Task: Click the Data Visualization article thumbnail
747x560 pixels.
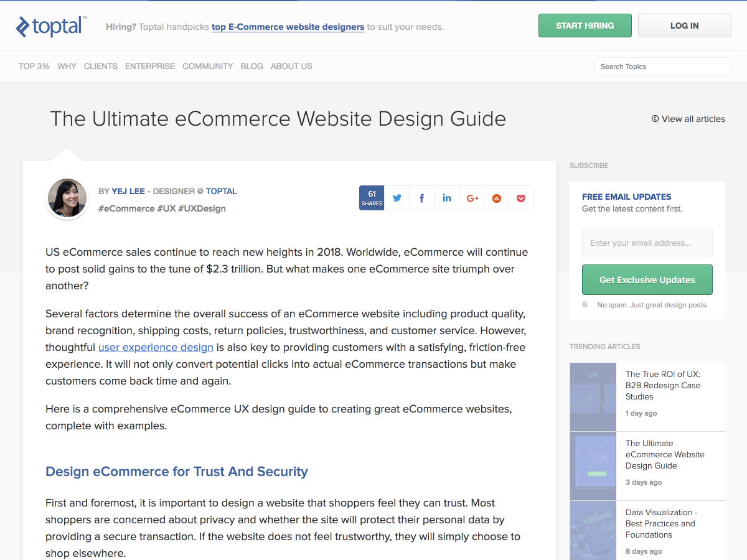Action: (593, 530)
